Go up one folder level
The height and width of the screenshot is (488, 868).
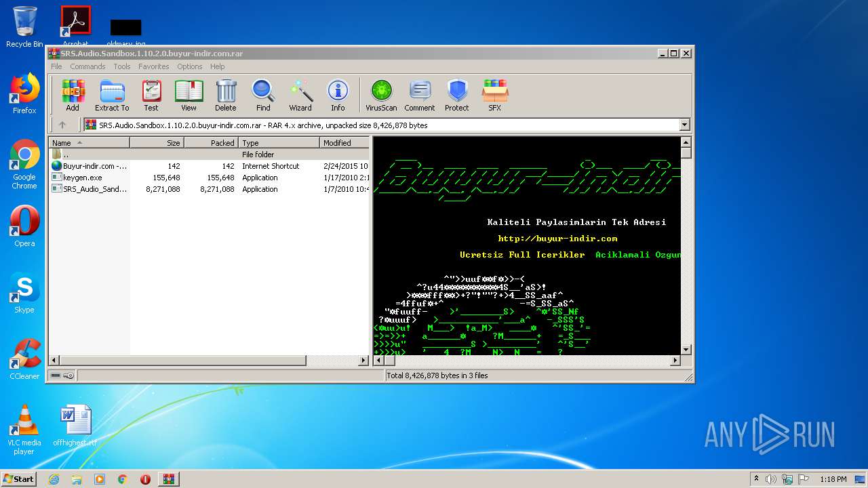(62, 125)
